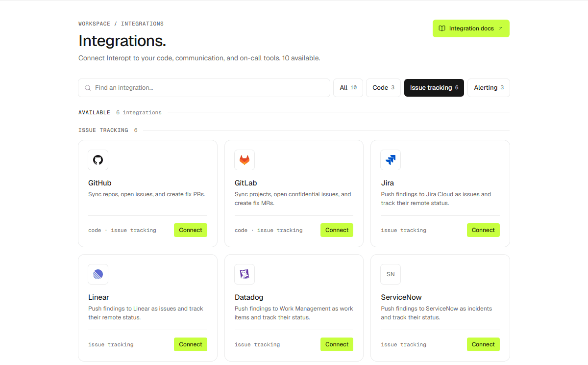
Task: Click the ISSUE TRACKING section header
Action: [x=103, y=130]
